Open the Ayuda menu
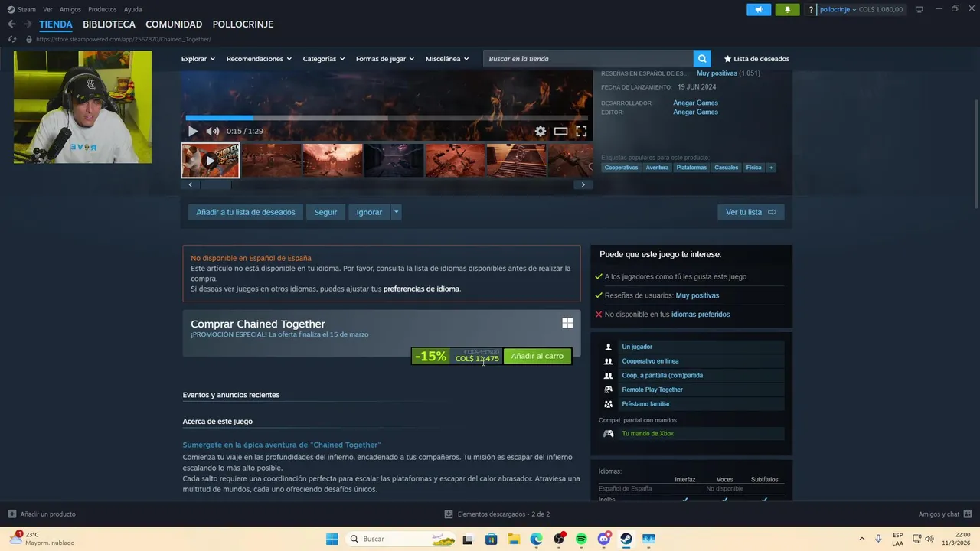Screen dimensions: 980x551 coord(132,9)
